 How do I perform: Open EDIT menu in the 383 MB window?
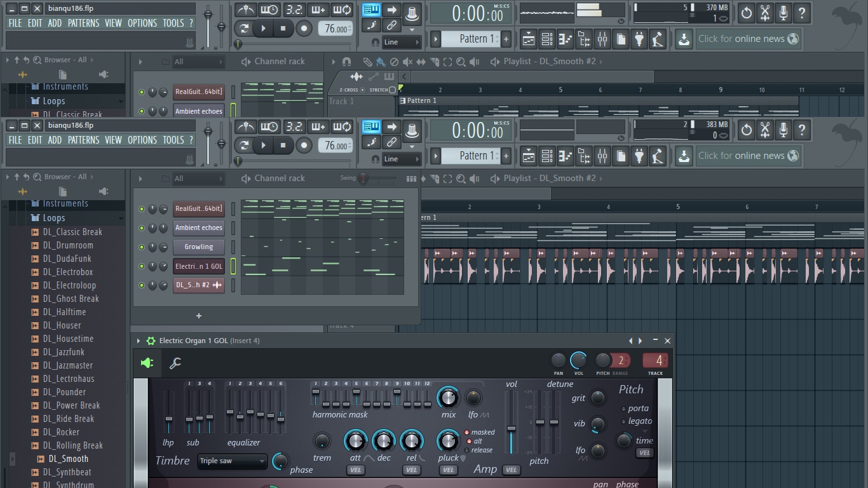click(x=34, y=140)
